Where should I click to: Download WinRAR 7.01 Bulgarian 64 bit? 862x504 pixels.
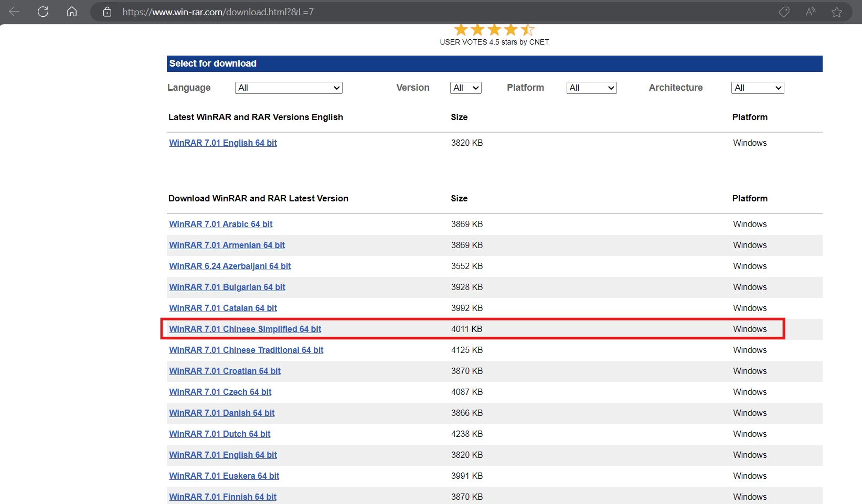(227, 287)
